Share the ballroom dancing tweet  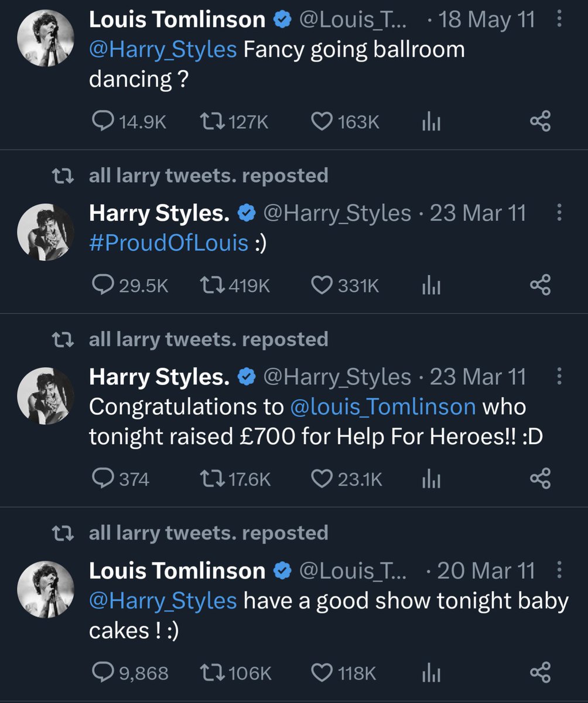pos(540,122)
